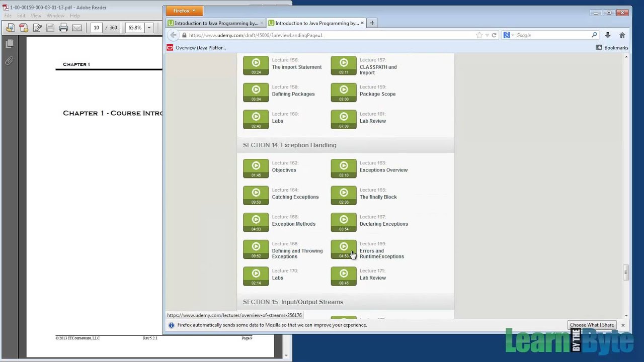The image size is (644, 362).
Task: Click the Adobe Reader print icon
Action: click(63, 28)
